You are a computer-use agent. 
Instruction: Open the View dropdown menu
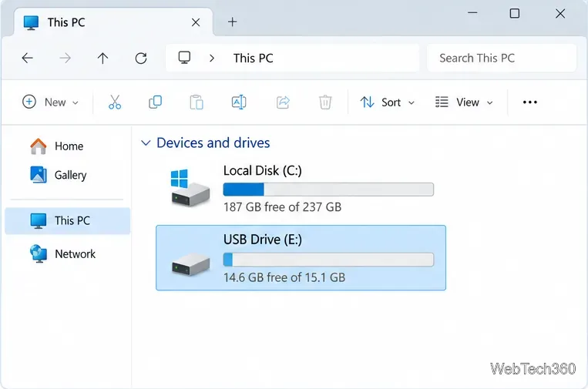tap(464, 102)
